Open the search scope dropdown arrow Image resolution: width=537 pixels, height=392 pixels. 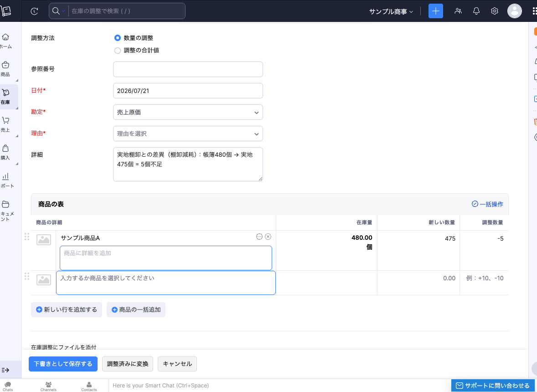tap(63, 11)
